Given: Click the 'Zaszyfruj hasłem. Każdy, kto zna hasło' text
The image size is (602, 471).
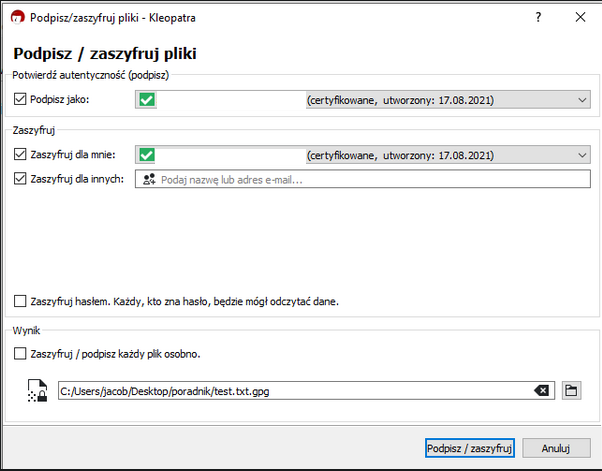Looking at the screenshot, I should [x=184, y=301].
